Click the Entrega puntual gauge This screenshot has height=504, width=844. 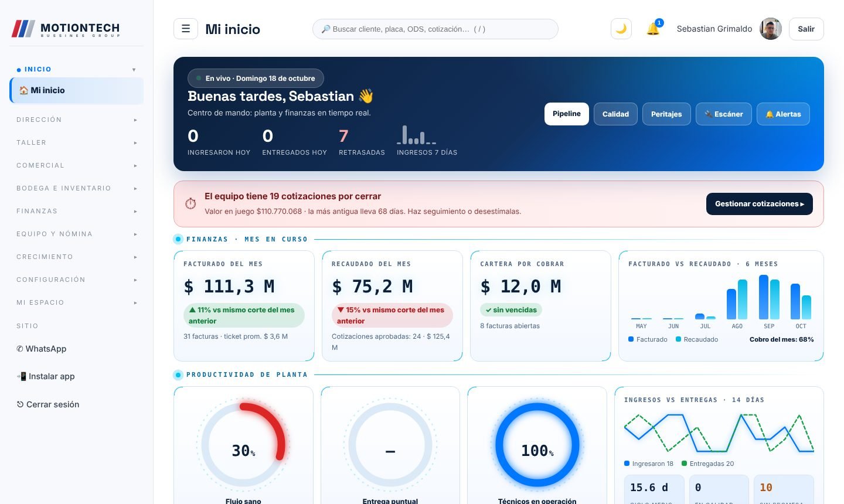[x=390, y=446]
